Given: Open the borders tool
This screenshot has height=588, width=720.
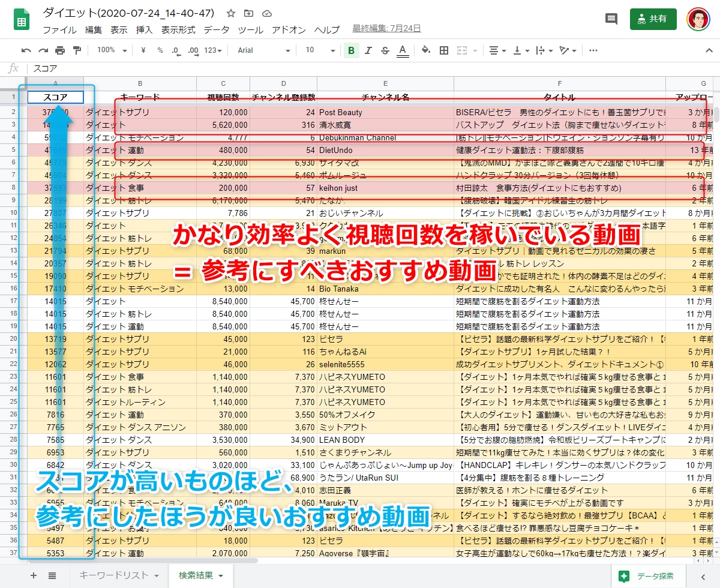Looking at the screenshot, I should 444,50.
